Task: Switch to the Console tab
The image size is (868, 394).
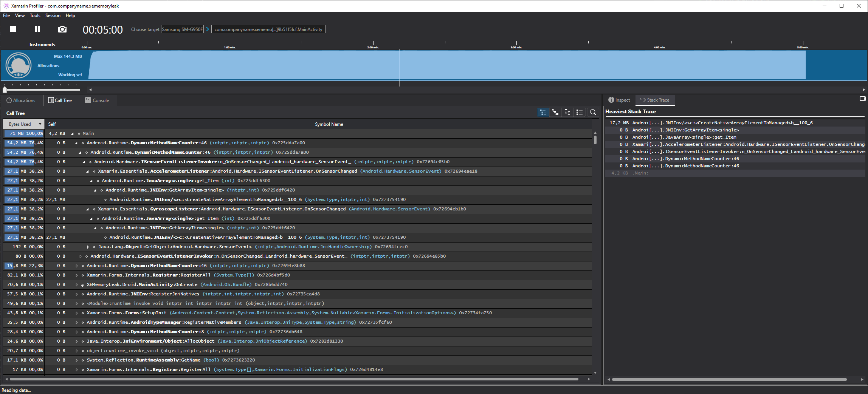Action: click(x=98, y=100)
